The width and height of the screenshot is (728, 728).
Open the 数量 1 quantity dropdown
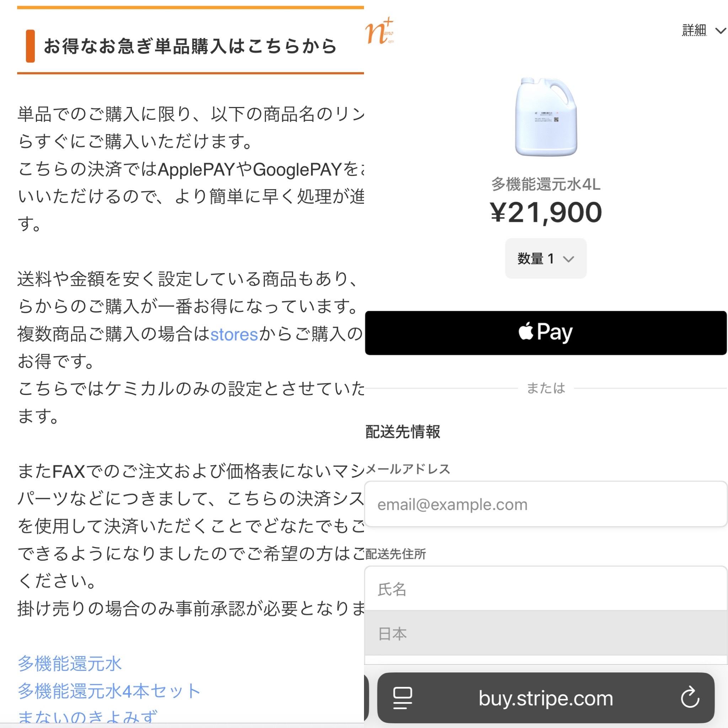pos(546,258)
